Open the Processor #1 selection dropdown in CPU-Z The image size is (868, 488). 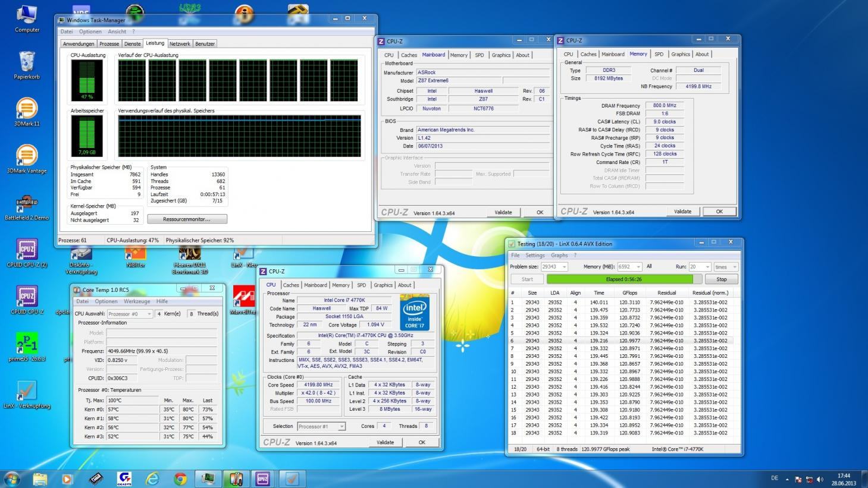point(321,426)
